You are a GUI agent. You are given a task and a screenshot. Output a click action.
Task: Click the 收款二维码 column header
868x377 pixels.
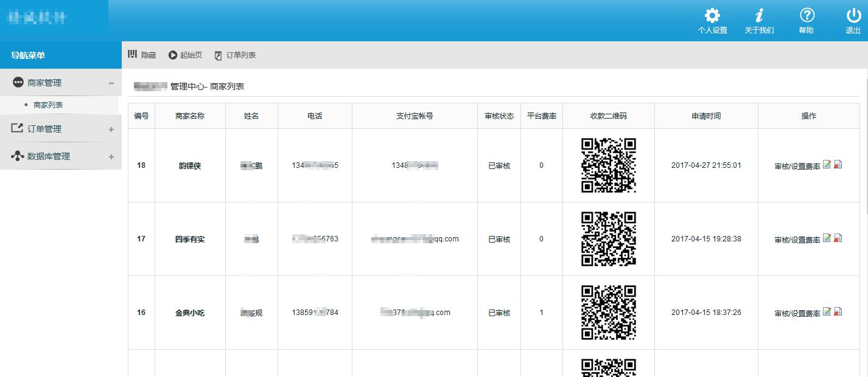click(609, 116)
